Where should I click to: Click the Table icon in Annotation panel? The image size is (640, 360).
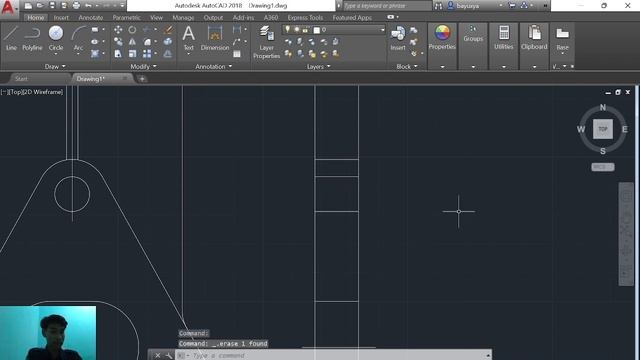pos(237,54)
